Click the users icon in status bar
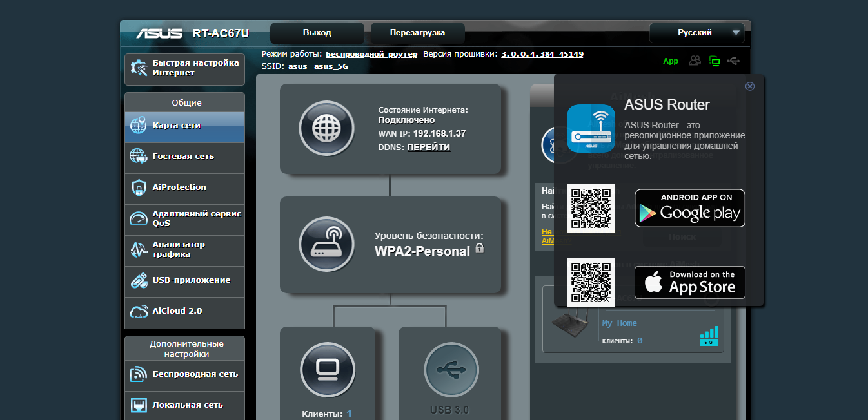 click(695, 61)
